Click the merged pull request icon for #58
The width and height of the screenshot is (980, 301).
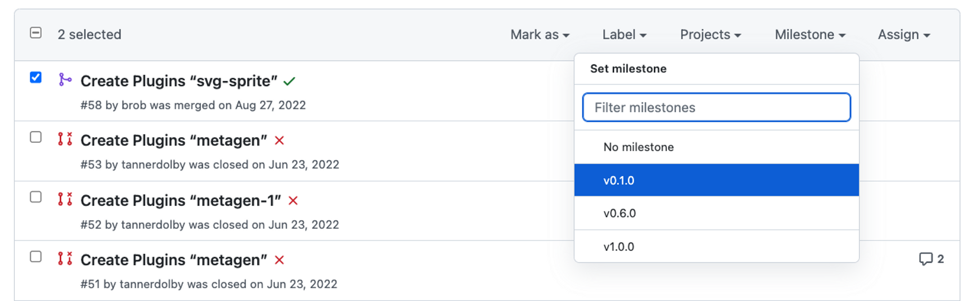tap(65, 79)
